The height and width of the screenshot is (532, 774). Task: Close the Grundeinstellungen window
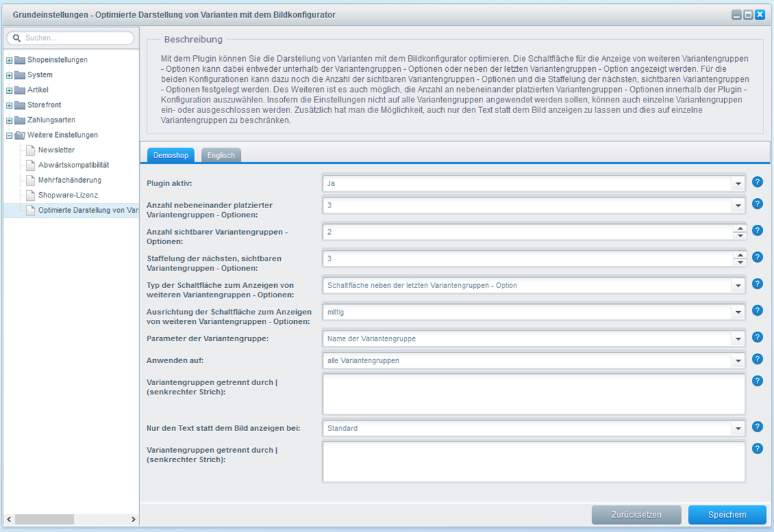click(x=760, y=15)
